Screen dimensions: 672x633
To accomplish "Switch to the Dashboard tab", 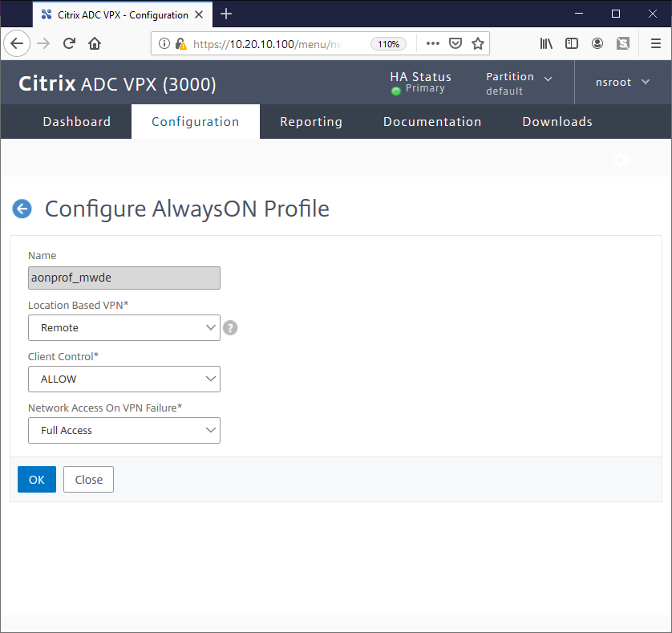I will pyautogui.click(x=77, y=121).
